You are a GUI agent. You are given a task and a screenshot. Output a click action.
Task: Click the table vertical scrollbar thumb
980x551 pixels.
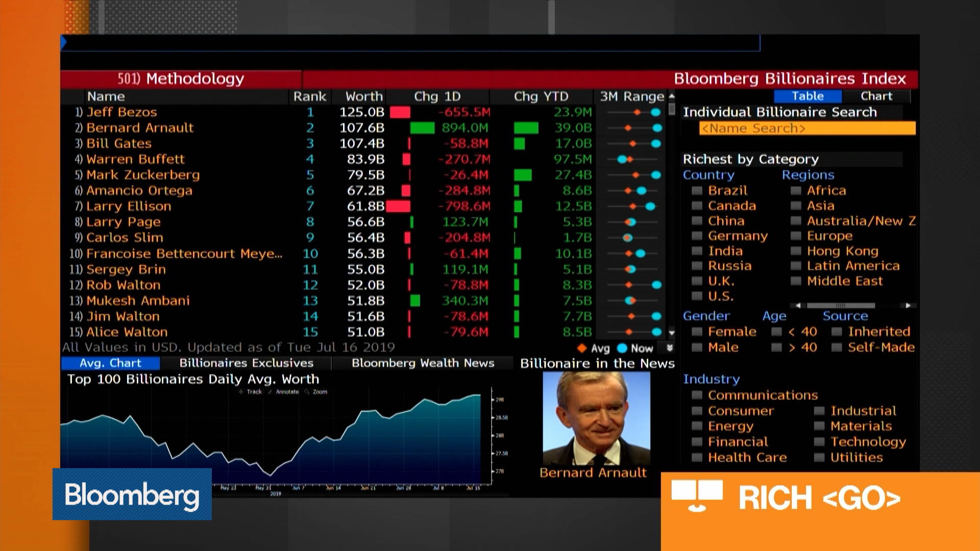672,110
